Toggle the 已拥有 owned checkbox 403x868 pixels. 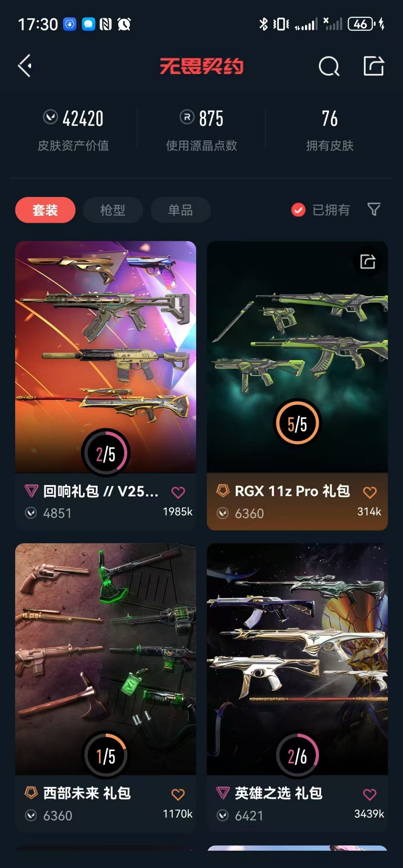[x=298, y=210]
